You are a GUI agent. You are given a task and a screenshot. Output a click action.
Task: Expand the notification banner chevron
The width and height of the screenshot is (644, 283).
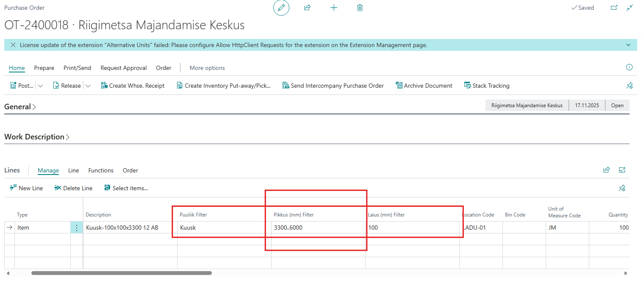(x=628, y=45)
